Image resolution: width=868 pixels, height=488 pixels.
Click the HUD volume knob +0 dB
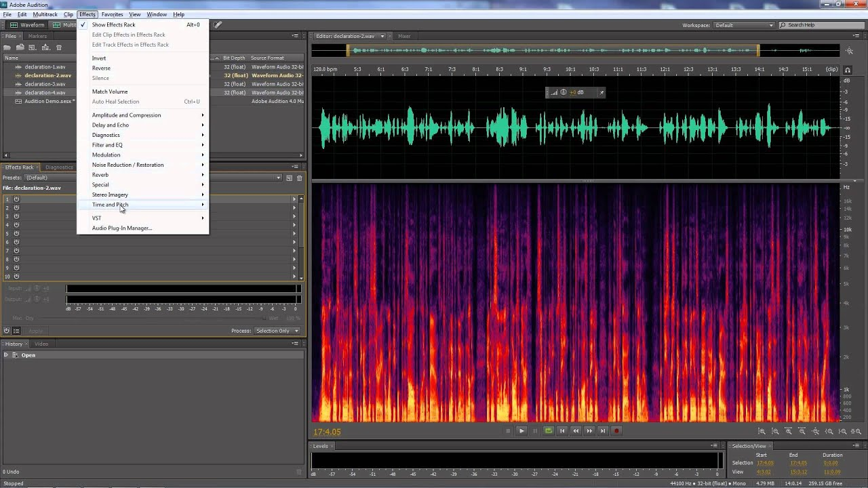564,92
